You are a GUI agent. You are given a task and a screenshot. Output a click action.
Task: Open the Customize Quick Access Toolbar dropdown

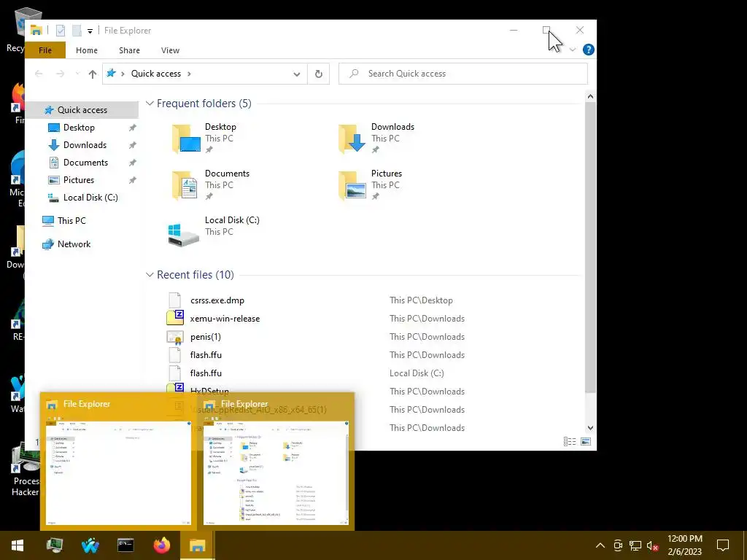click(x=90, y=31)
